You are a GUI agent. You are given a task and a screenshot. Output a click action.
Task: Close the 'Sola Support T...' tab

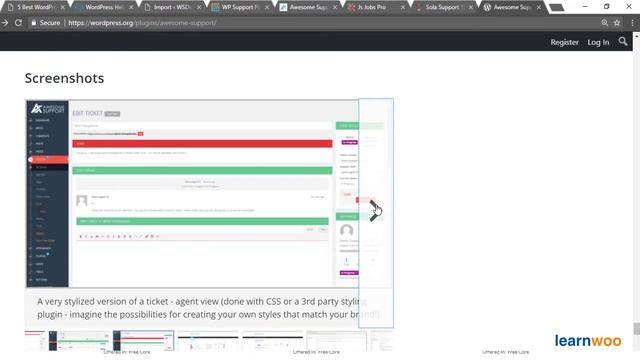(x=471, y=7)
